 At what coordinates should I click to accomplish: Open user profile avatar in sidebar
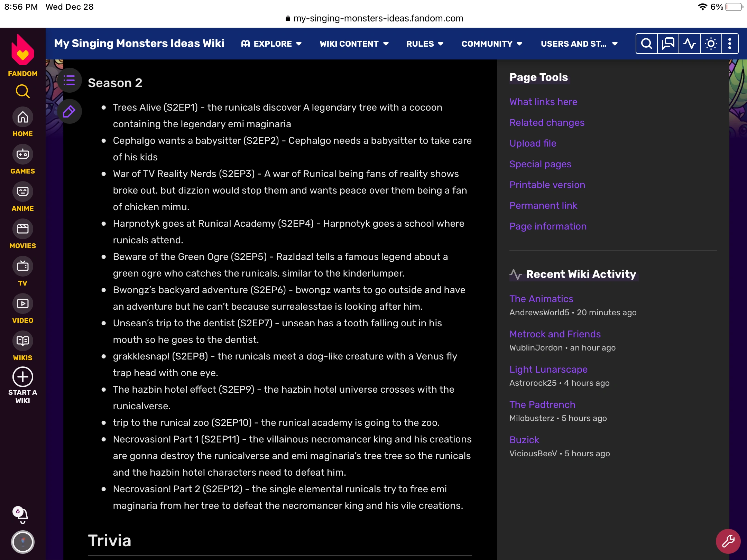pyautogui.click(x=22, y=542)
